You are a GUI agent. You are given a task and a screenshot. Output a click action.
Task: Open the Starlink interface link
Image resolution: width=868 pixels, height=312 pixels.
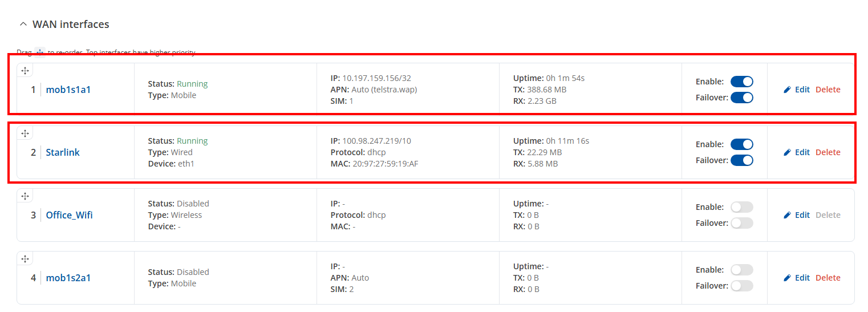(63, 152)
